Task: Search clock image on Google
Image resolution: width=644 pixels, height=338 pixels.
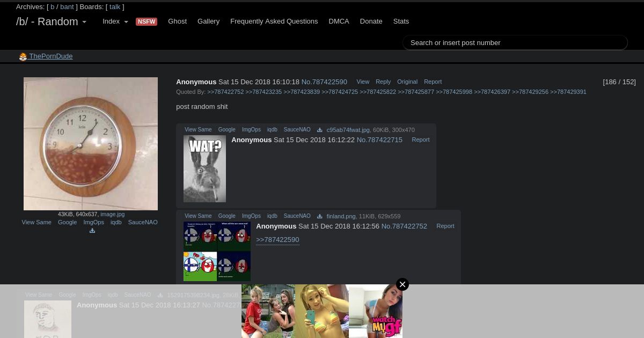Action: [67, 222]
